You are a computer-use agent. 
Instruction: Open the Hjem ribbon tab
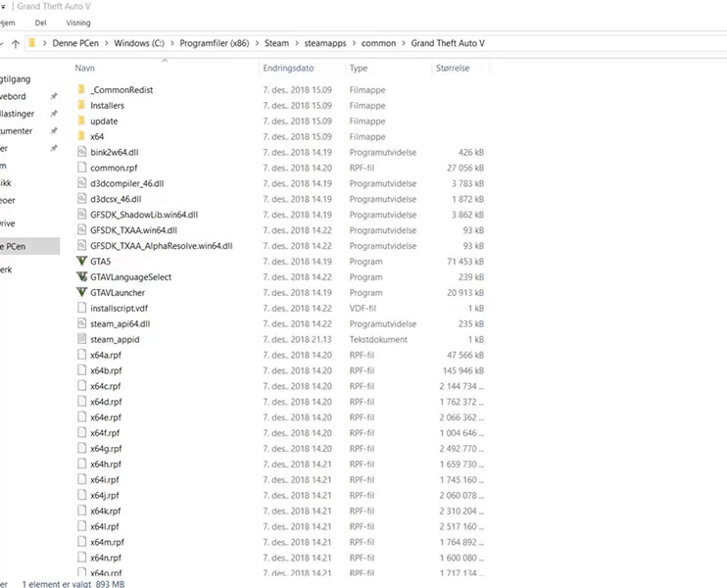coord(8,23)
